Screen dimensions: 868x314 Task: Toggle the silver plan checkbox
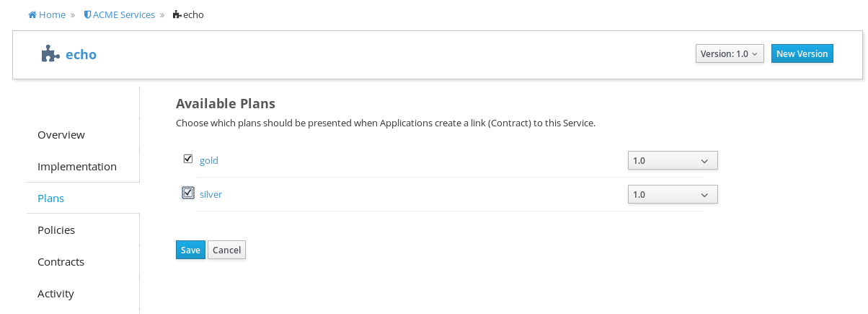[188, 192]
